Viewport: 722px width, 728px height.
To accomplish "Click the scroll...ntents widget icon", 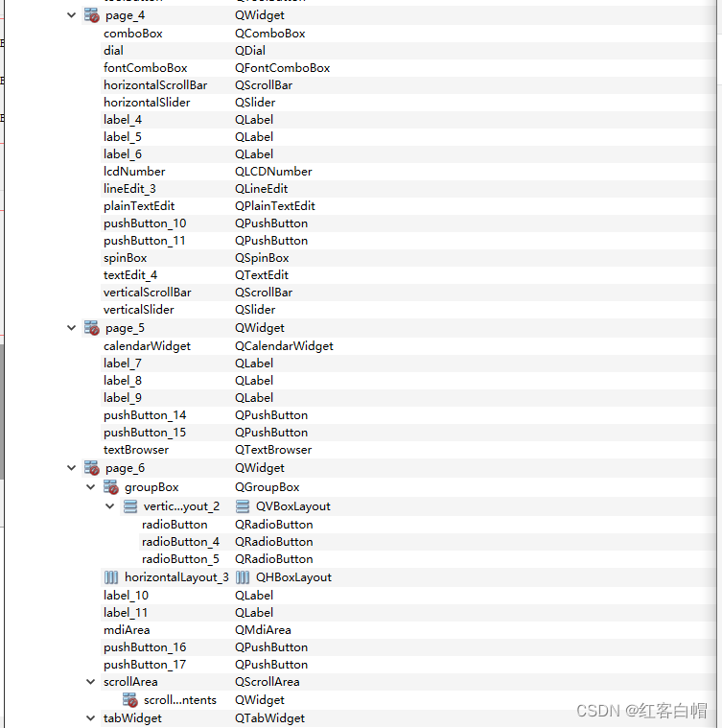I will click(x=130, y=699).
